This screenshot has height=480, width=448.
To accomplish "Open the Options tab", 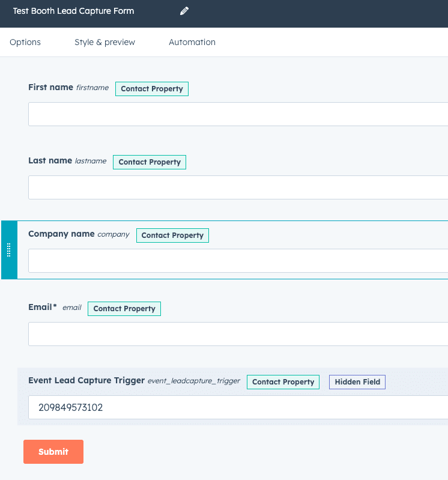I will (25, 42).
